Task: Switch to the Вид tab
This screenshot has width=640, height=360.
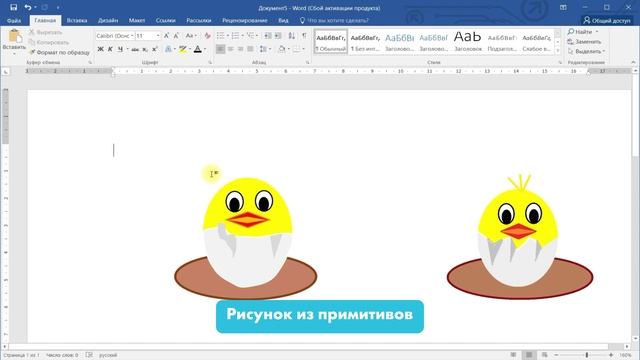Action: (283, 20)
